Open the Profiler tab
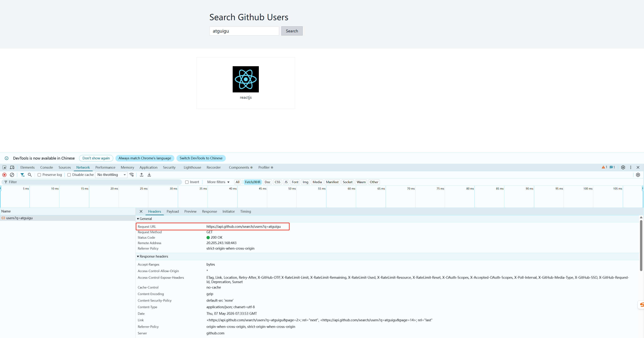Image resolution: width=644 pixels, height=338 pixels. point(266,167)
